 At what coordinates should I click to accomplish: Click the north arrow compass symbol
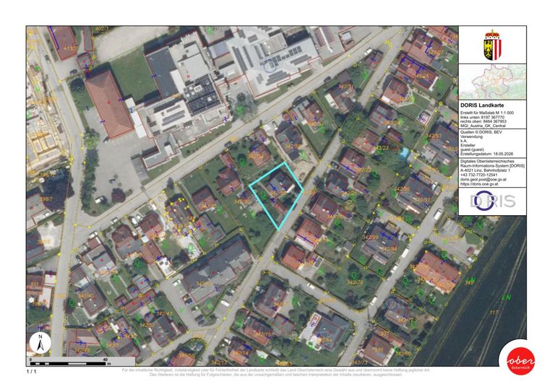click(40, 342)
